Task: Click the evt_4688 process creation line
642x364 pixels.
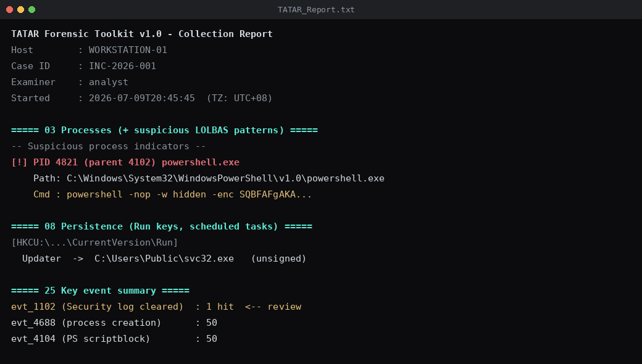Action: pos(114,323)
